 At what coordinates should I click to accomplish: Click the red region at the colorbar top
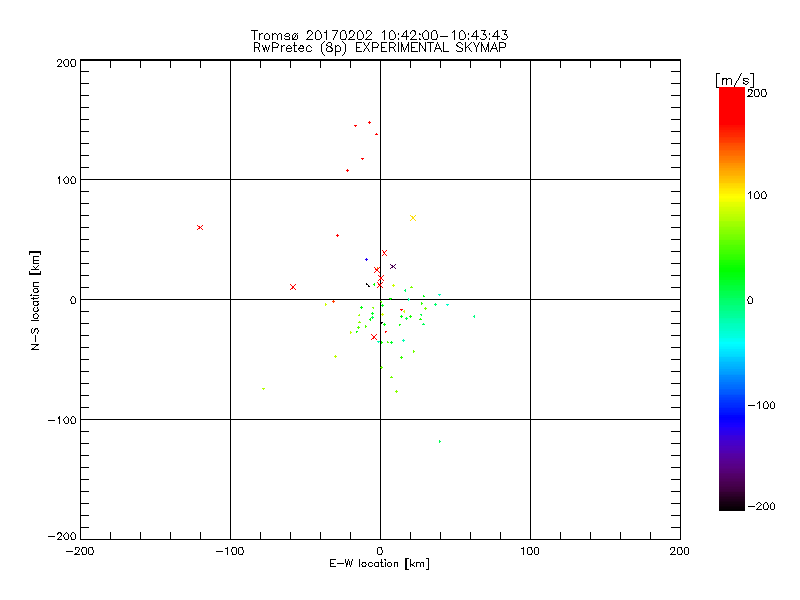pyautogui.click(x=731, y=98)
